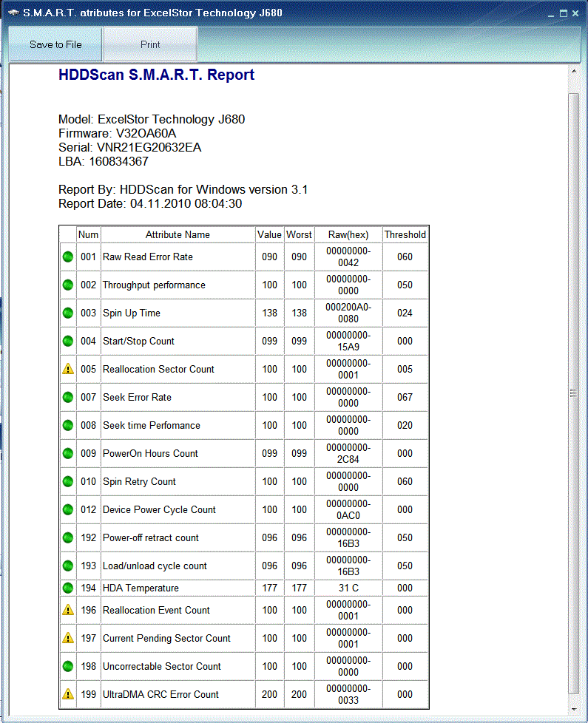This screenshot has height=723, width=588.
Task: Click the Print button
Action: point(150,44)
